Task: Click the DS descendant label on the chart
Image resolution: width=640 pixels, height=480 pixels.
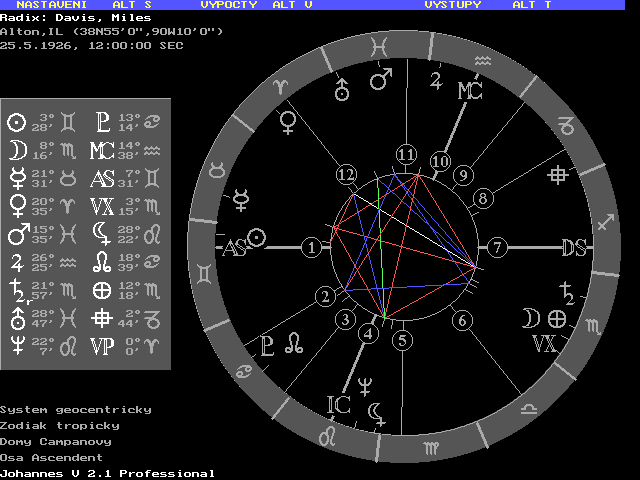Action: pyautogui.click(x=573, y=248)
